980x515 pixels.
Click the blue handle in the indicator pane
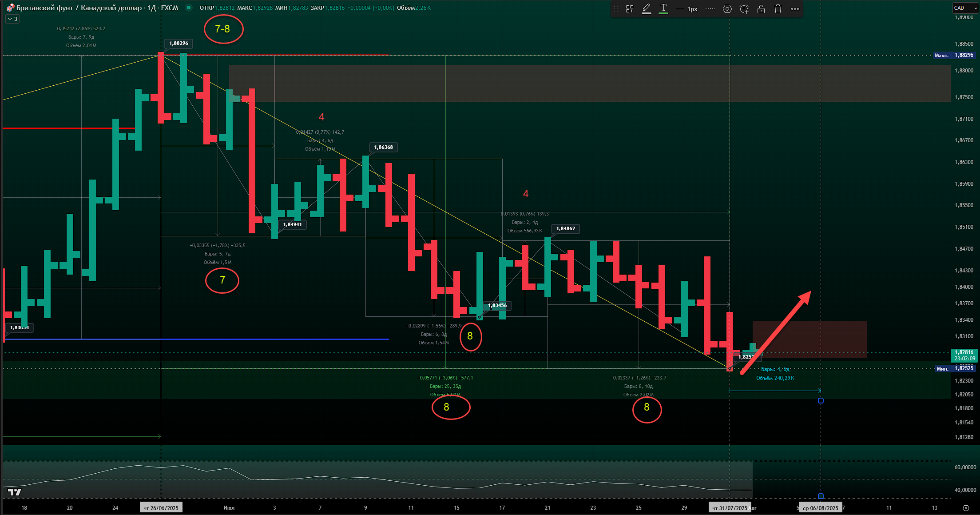pyautogui.click(x=821, y=496)
